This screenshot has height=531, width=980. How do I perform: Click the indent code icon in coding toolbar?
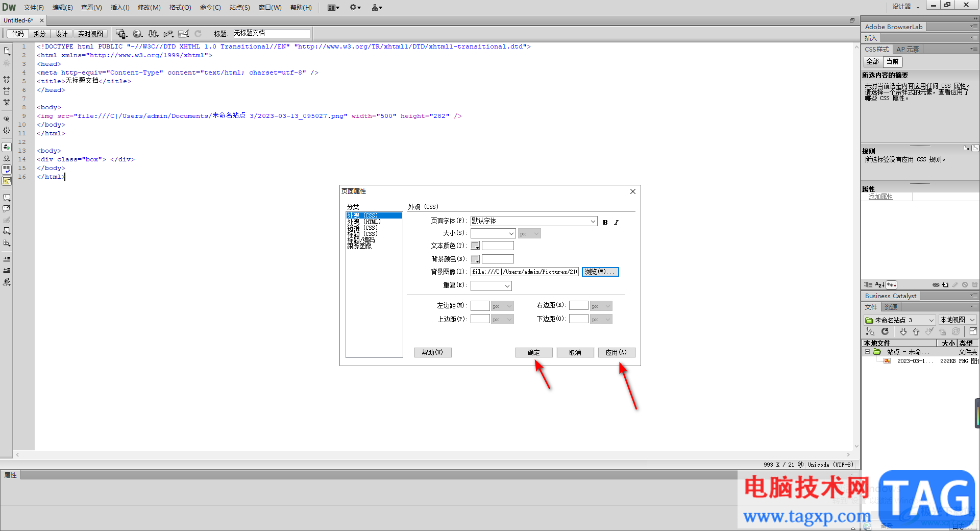[x=7, y=259]
